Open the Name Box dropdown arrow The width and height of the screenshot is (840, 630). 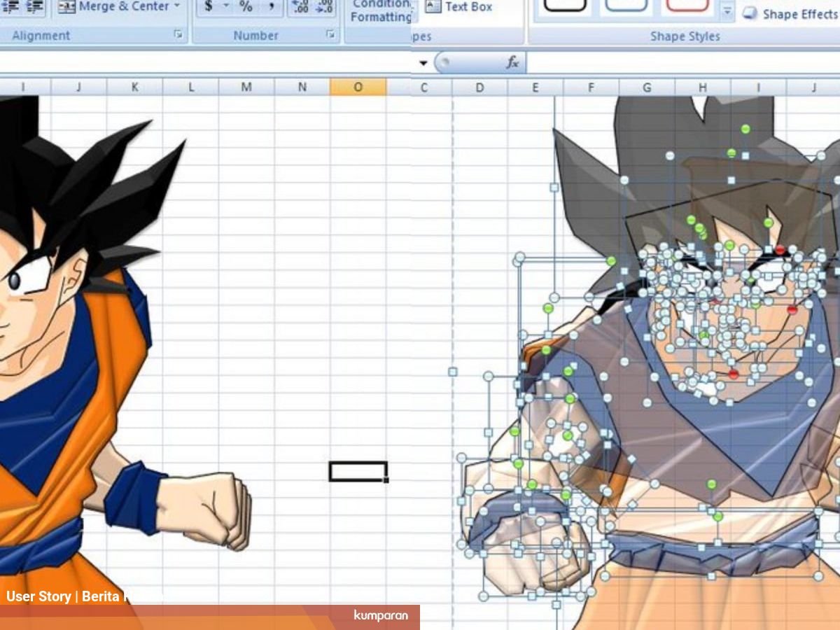point(423,63)
